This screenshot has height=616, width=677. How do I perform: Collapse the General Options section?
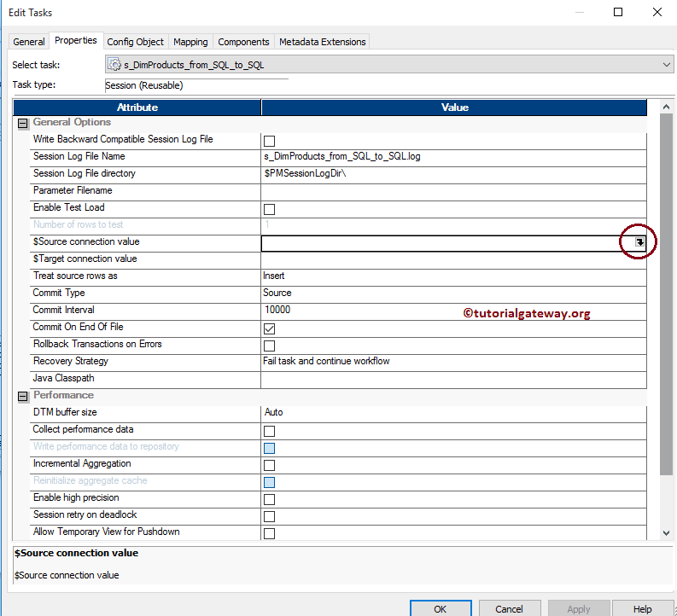click(23, 124)
